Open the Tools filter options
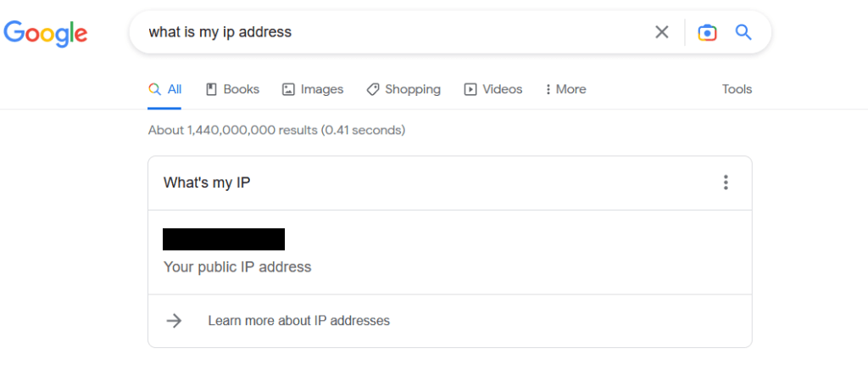Image resolution: width=868 pixels, height=376 pixels. pyautogui.click(x=737, y=89)
